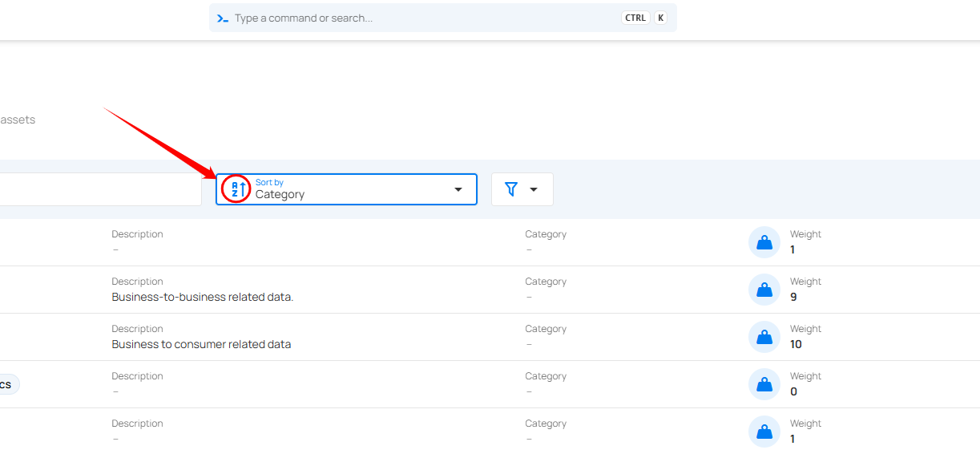The image size is (980, 454).
Task: Click the Category value in the Weight 10 row
Action: coord(530,344)
